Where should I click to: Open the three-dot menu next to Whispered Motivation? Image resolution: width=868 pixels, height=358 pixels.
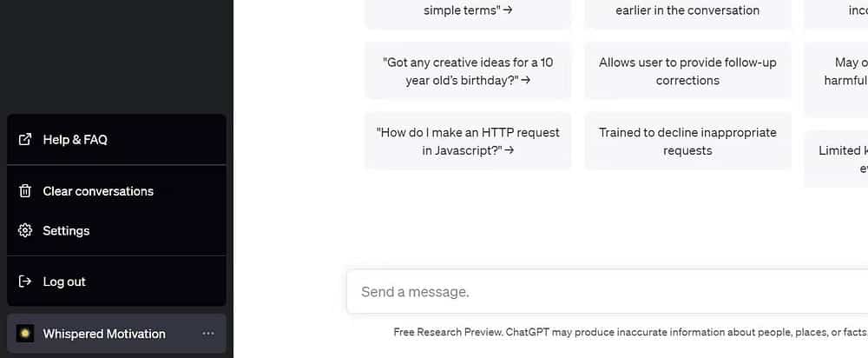click(208, 334)
